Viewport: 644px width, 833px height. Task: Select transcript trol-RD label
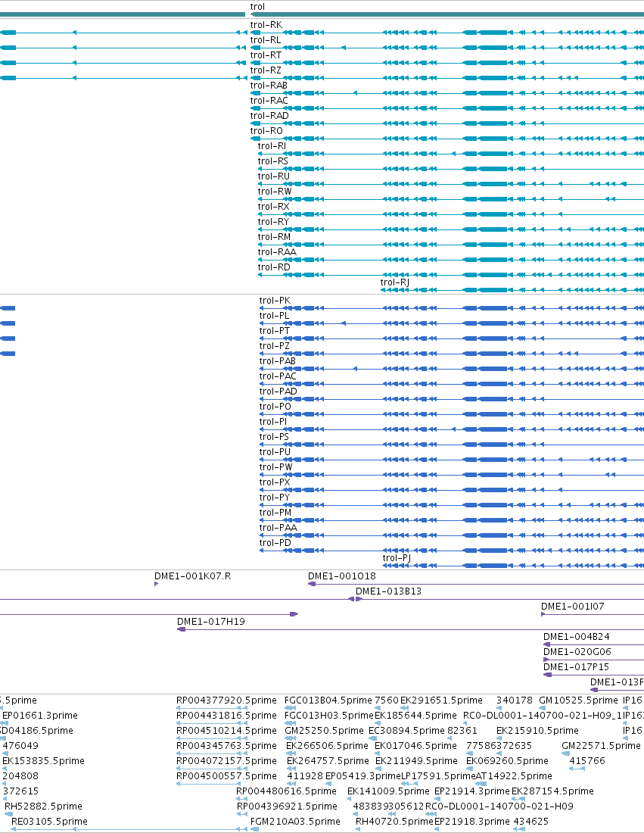[x=274, y=267]
